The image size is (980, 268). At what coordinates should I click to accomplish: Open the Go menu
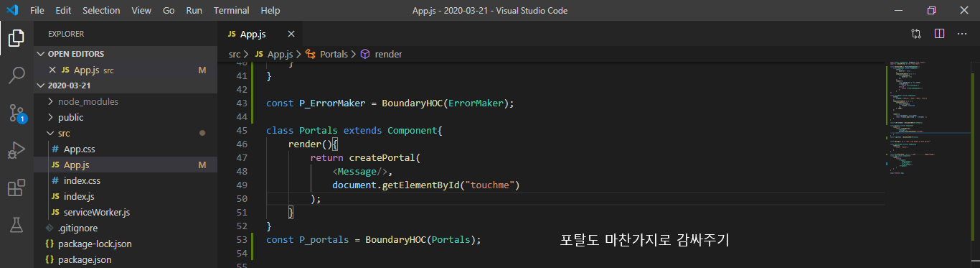169,11
